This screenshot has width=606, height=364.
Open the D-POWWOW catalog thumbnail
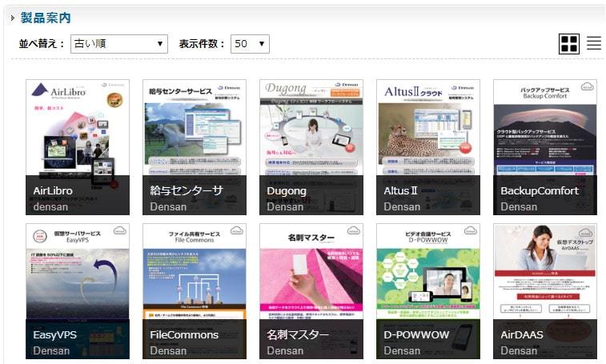coord(428,291)
